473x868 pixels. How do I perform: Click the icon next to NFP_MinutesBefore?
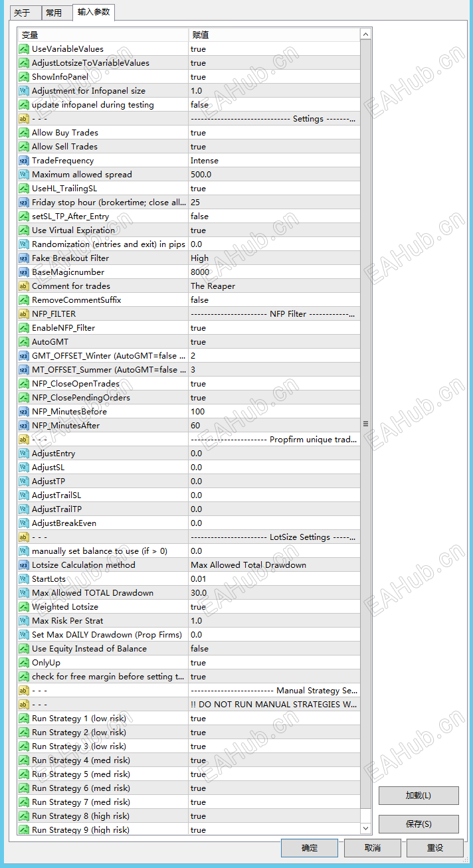pos(24,412)
